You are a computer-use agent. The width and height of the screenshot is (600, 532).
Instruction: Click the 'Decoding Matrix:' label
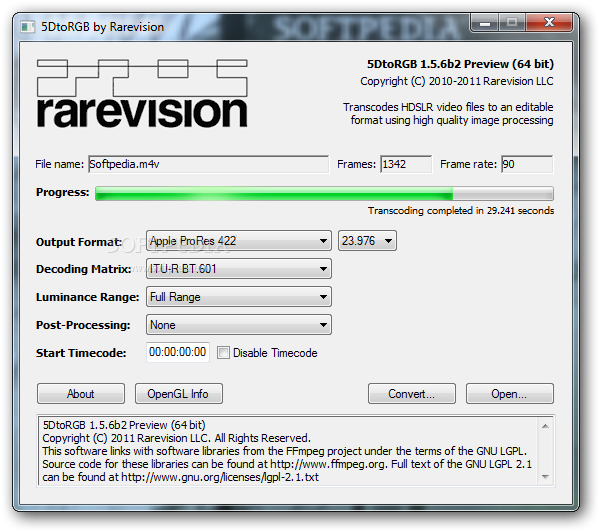coord(83,269)
